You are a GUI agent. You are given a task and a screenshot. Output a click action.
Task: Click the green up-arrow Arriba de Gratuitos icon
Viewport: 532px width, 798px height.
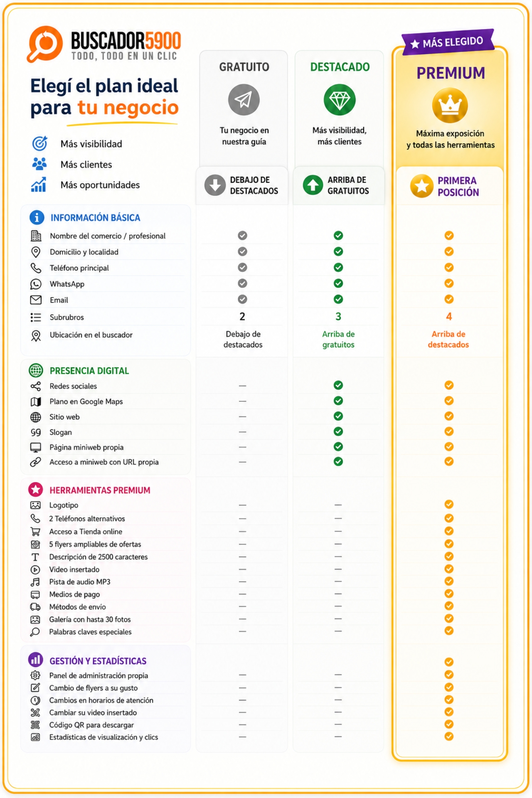[313, 185]
